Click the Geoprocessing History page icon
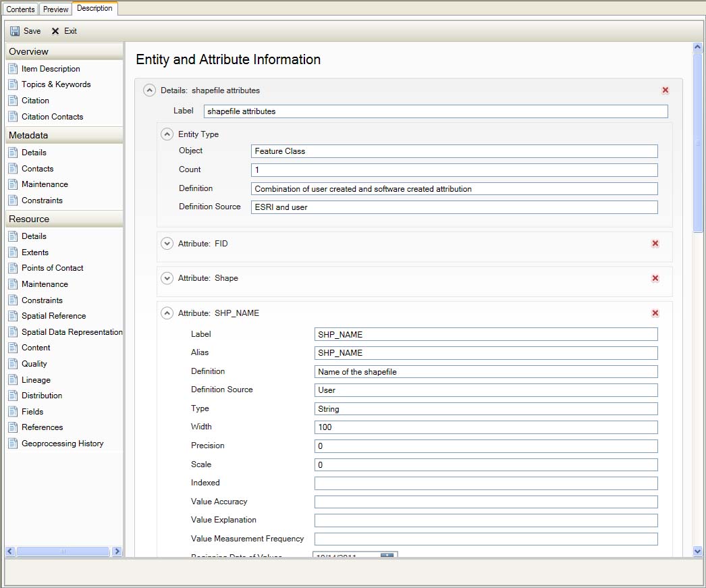Image resolution: width=706 pixels, height=588 pixels. tap(12, 444)
